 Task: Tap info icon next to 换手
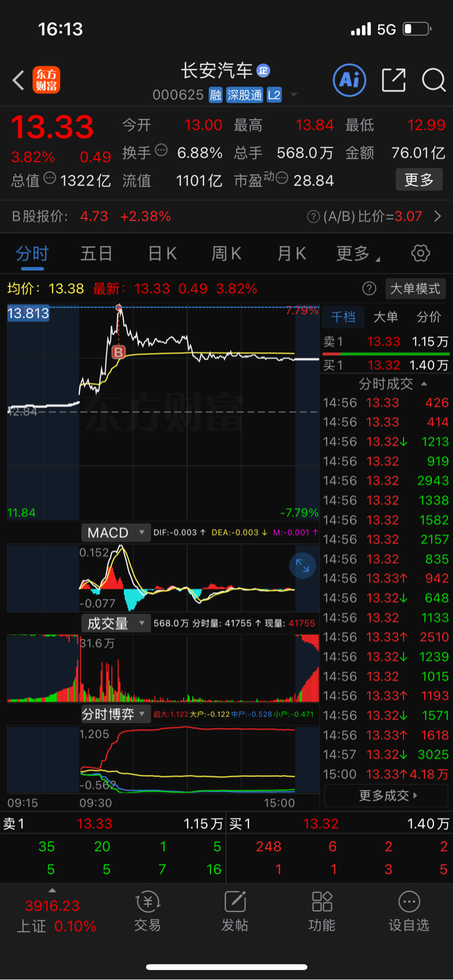point(161,150)
